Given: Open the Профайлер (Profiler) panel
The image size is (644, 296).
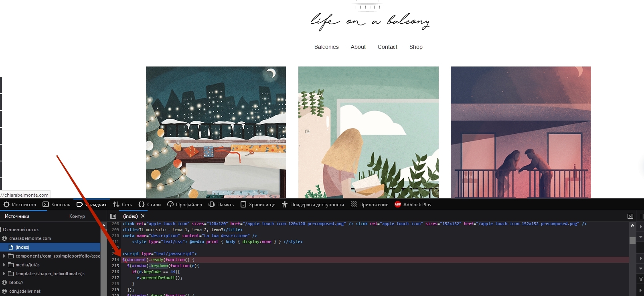Looking at the screenshot, I should tap(184, 205).
